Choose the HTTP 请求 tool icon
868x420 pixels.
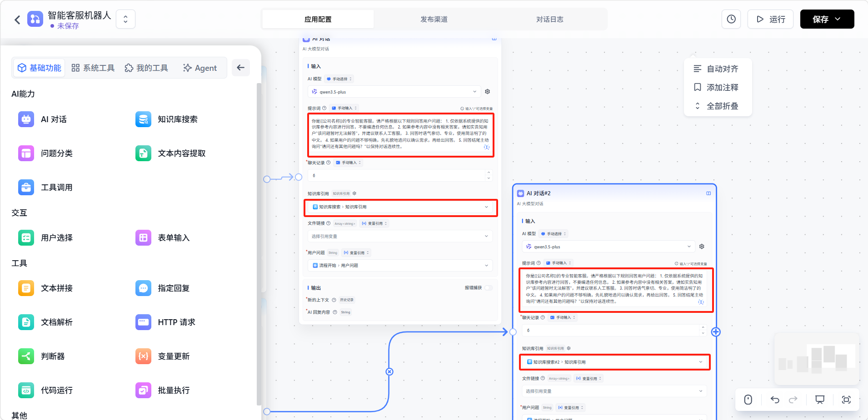[x=143, y=322]
